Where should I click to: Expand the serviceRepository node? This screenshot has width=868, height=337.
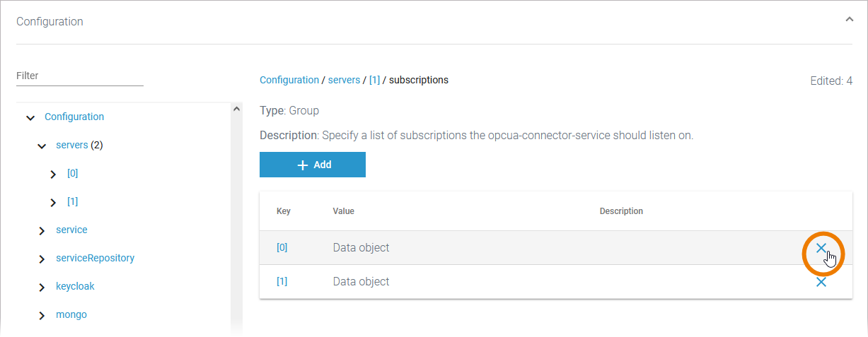coord(42,259)
